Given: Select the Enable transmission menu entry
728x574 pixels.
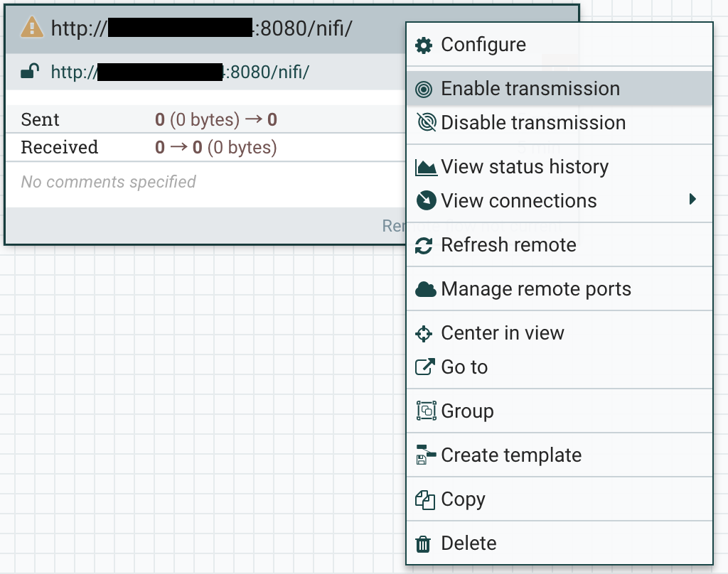Looking at the screenshot, I should (x=560, y=89).
